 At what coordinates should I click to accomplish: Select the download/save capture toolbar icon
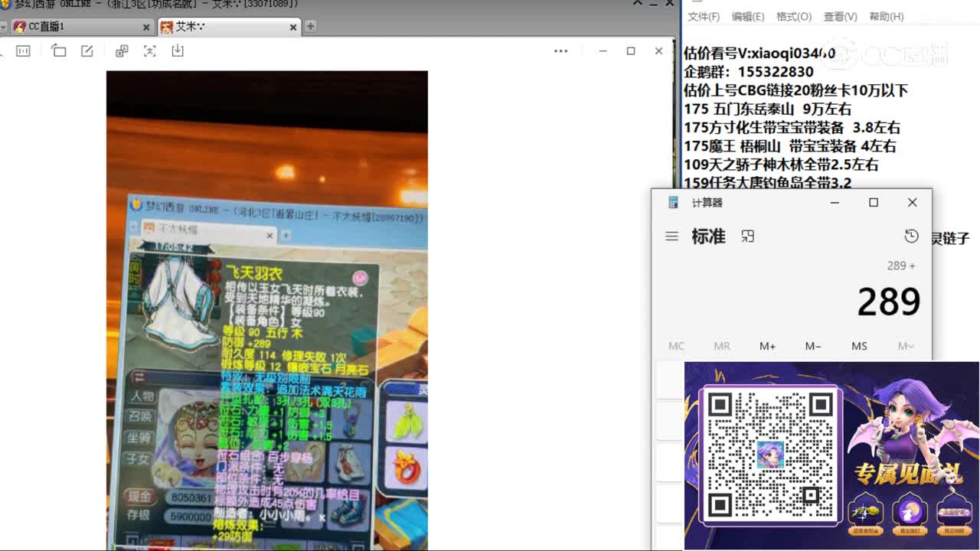177,51
